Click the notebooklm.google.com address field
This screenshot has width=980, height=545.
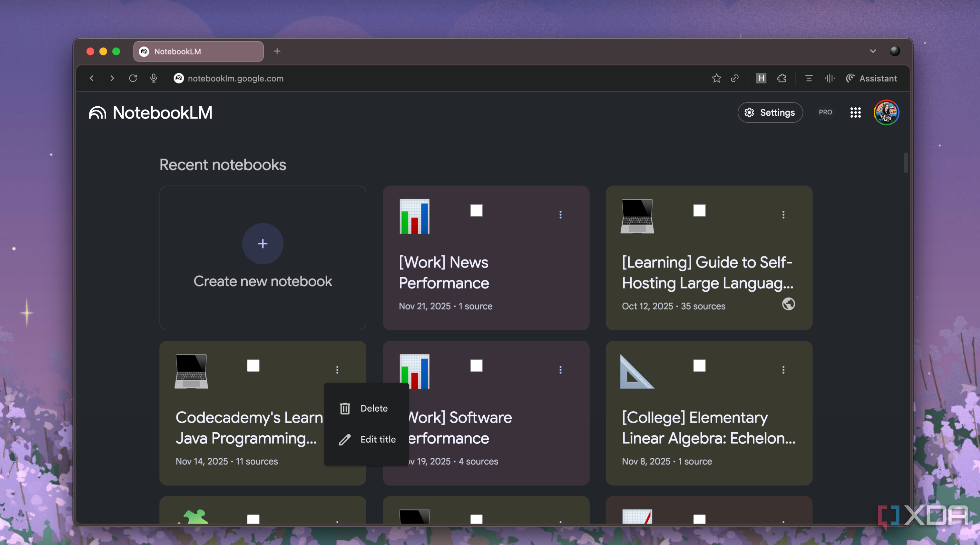coord(236,78)
